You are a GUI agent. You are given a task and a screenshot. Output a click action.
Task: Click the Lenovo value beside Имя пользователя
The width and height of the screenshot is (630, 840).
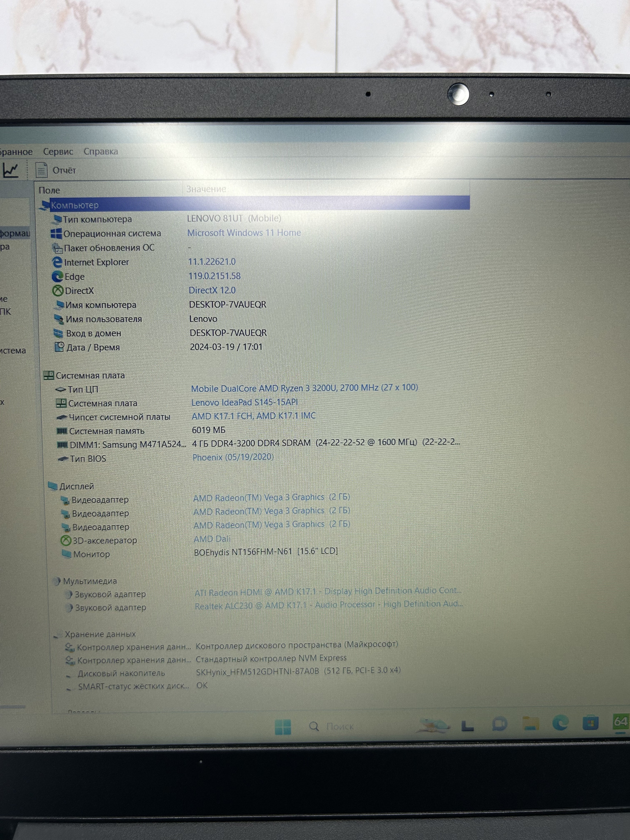pyautogui.click(x=203, y=319)
